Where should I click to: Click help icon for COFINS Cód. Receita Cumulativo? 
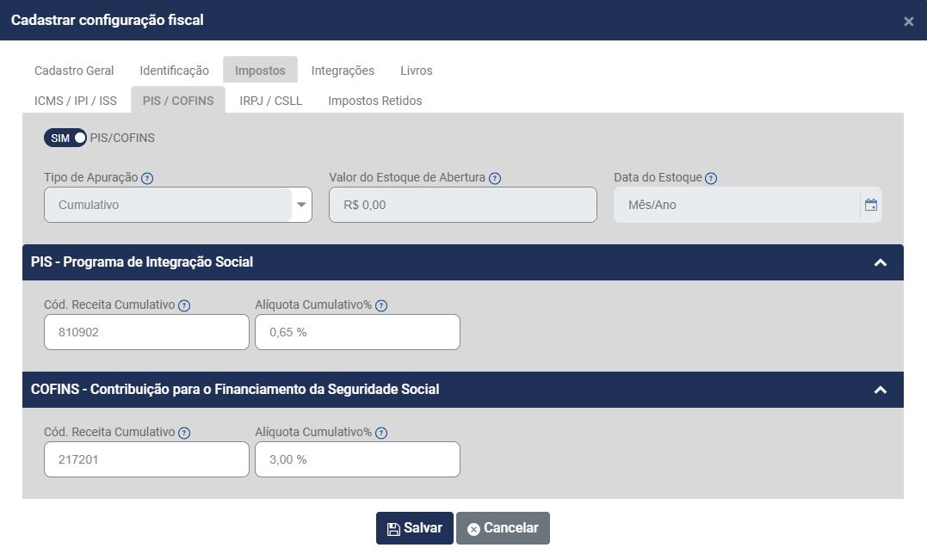pos(184,433)
